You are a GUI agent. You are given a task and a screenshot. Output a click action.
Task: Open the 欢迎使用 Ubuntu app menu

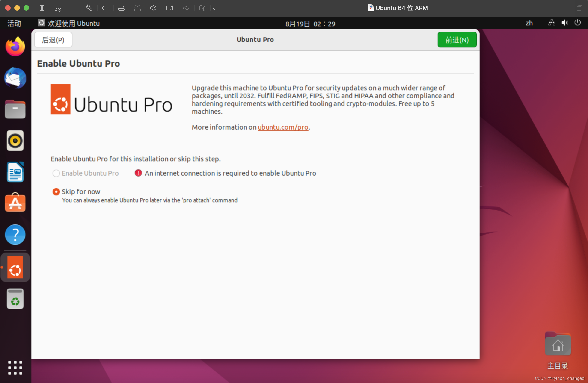69,24
